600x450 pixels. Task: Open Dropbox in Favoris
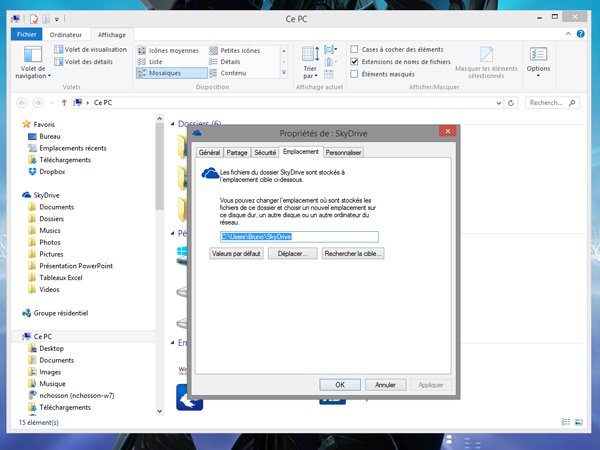(x=47, y=172)
